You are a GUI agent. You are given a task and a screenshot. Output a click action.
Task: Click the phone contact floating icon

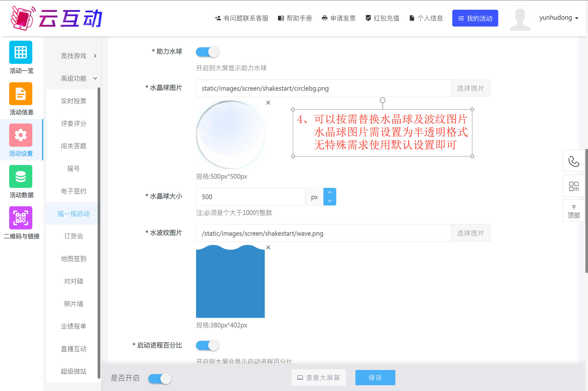[x=574, y=161]
